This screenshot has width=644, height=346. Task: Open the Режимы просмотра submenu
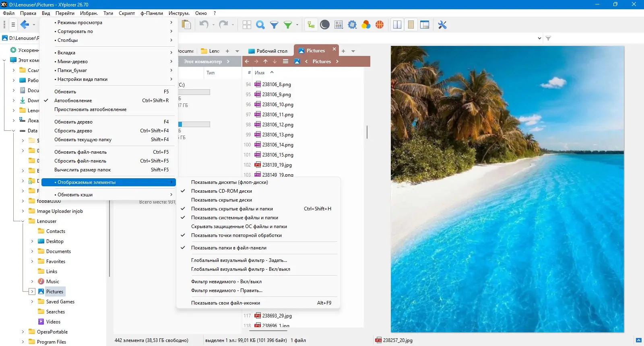pos(109,23)
